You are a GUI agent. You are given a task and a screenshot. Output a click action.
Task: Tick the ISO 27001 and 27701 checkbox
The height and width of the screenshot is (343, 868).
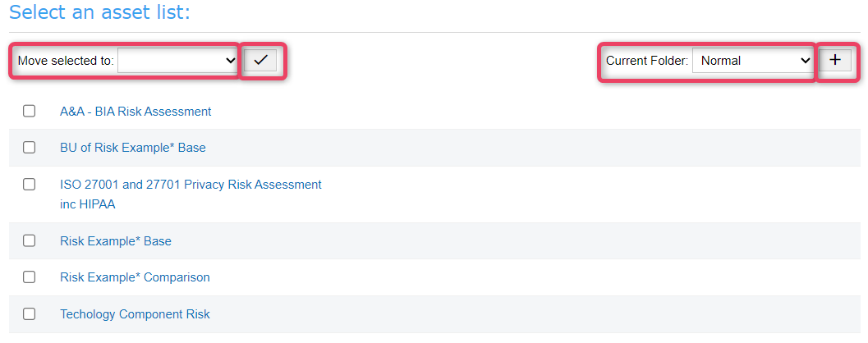tap(29, 185)
